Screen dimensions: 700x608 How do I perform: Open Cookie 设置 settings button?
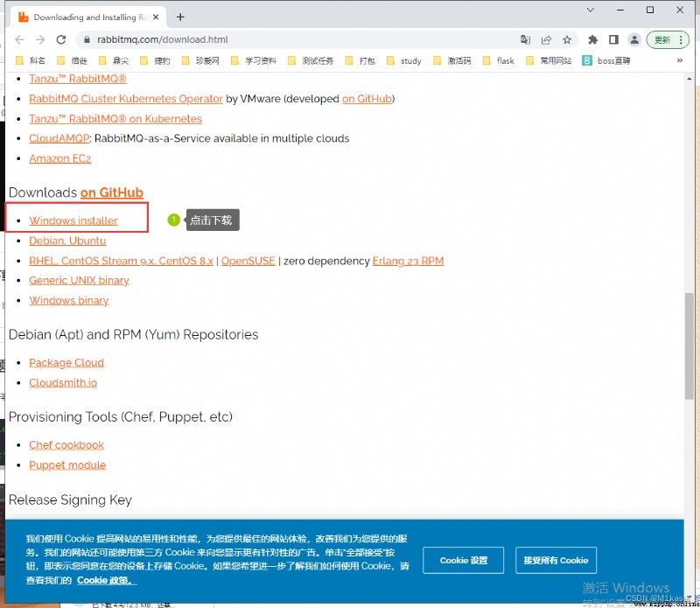464,560
